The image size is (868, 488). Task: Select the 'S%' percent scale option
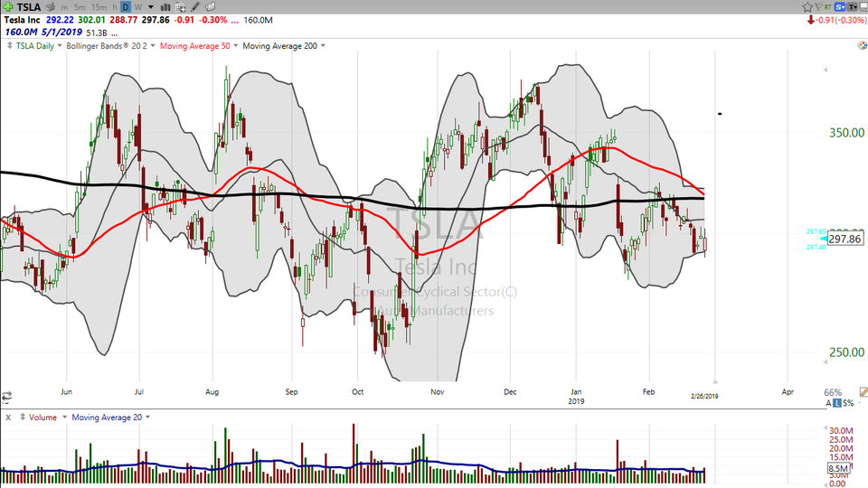click(847, 403)
